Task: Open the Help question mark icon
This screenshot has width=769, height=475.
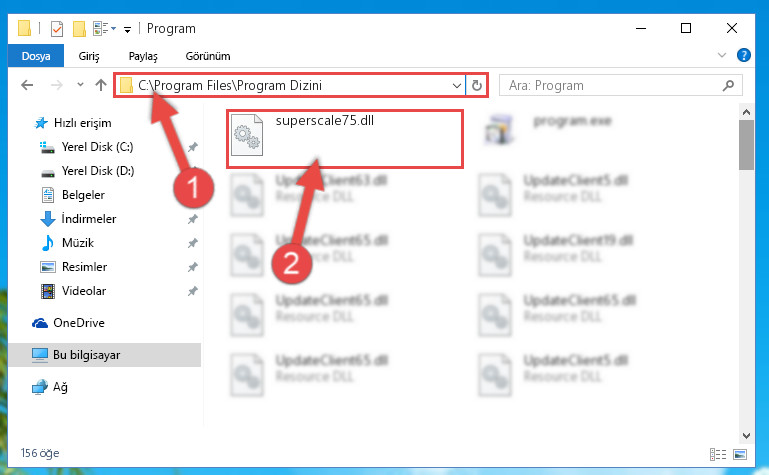Action: click(743, 55)
